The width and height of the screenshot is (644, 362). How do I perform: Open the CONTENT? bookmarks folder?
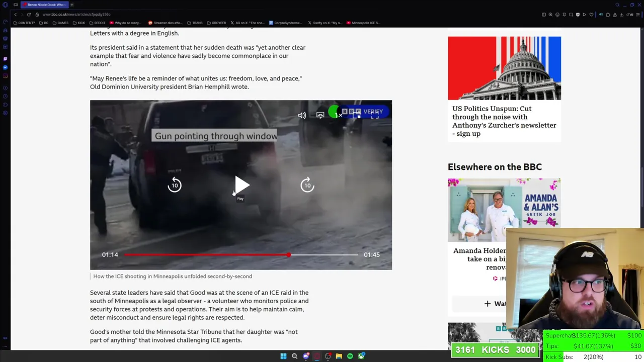[x=24, y=23]
